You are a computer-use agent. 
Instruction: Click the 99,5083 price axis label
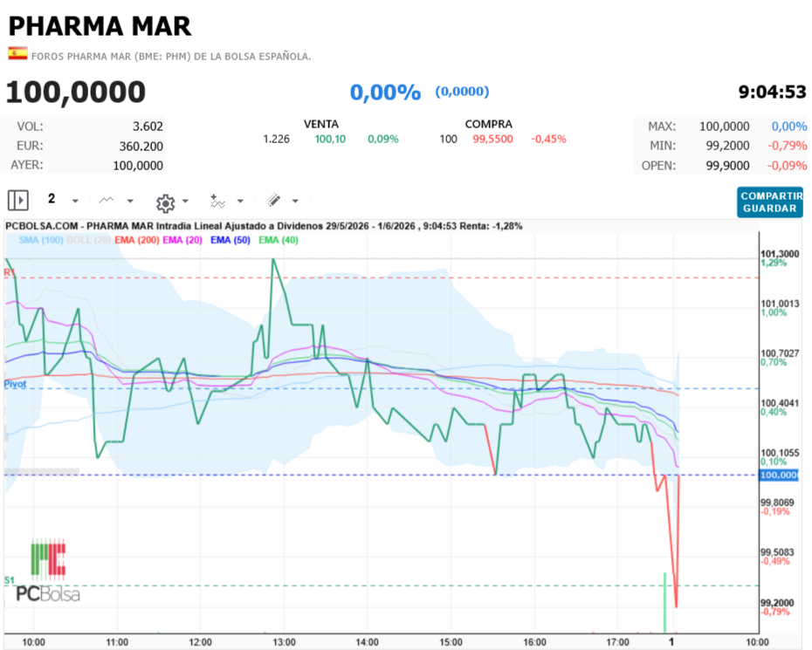click(x=777, y=552)
